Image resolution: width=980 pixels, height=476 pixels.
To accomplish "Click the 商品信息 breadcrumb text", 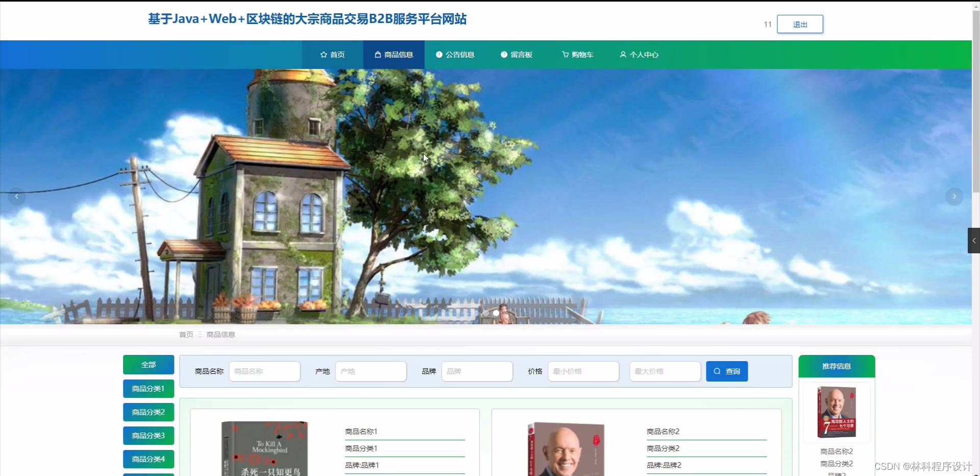I will [221, 335].
